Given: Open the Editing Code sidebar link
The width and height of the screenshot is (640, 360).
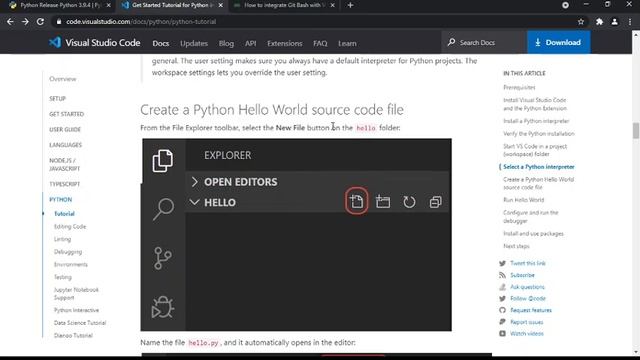Looking at the screenshot, I should (70, 227).
